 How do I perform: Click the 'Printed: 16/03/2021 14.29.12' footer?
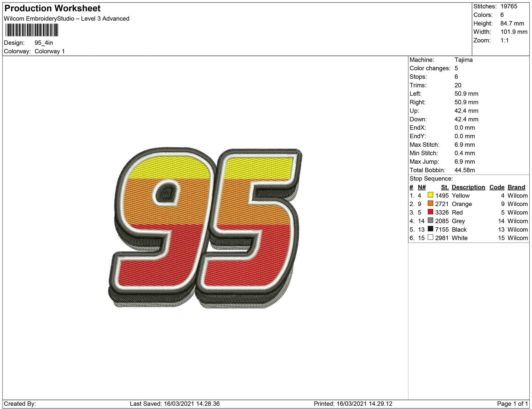coord(353,403)
